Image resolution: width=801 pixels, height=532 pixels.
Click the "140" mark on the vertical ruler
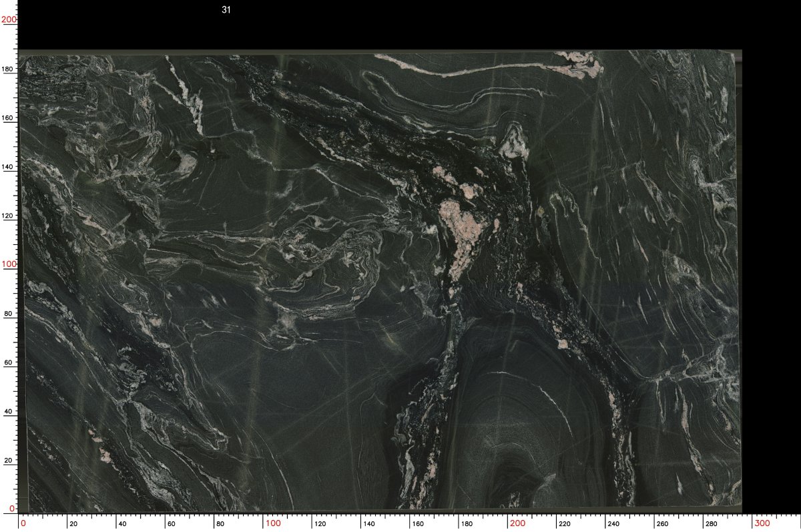(x=9, y=166)
